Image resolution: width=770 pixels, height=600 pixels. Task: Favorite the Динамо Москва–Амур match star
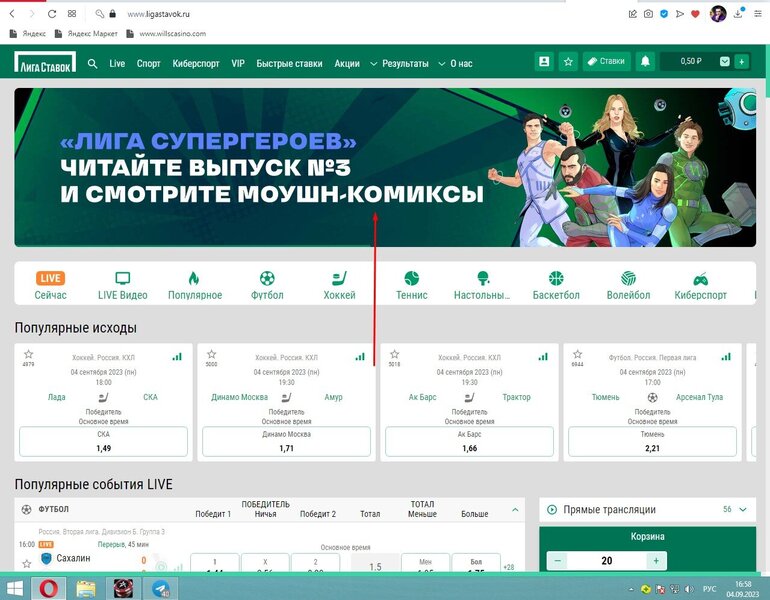(212, 354)
